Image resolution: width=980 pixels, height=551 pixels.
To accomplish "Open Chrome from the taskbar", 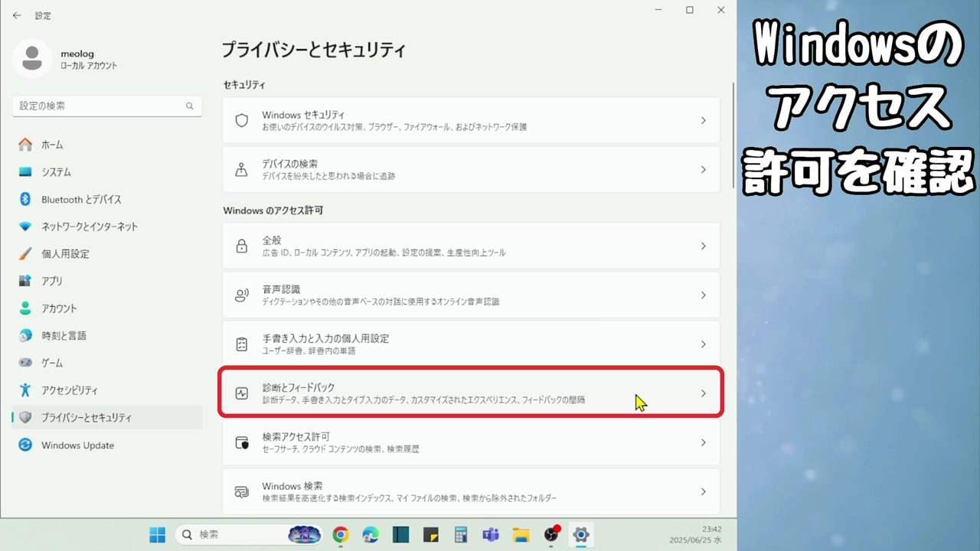I will coord(341,534).
